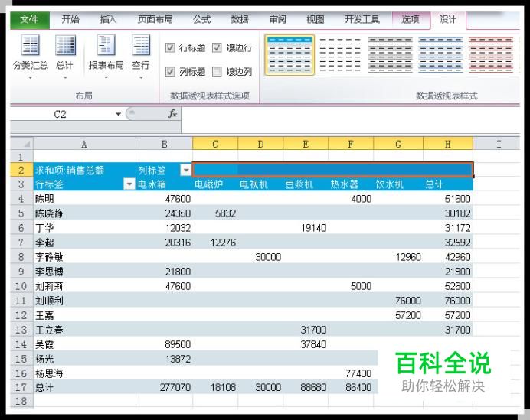Click the 陈明 row label
This screenshot has height=420, width=530.
(x=84, y=199)
